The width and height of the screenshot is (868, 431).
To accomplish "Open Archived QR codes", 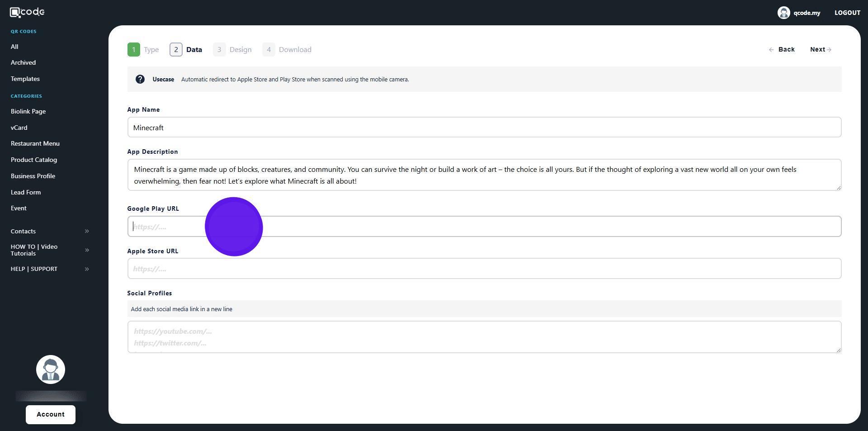I will click(23, 62).
